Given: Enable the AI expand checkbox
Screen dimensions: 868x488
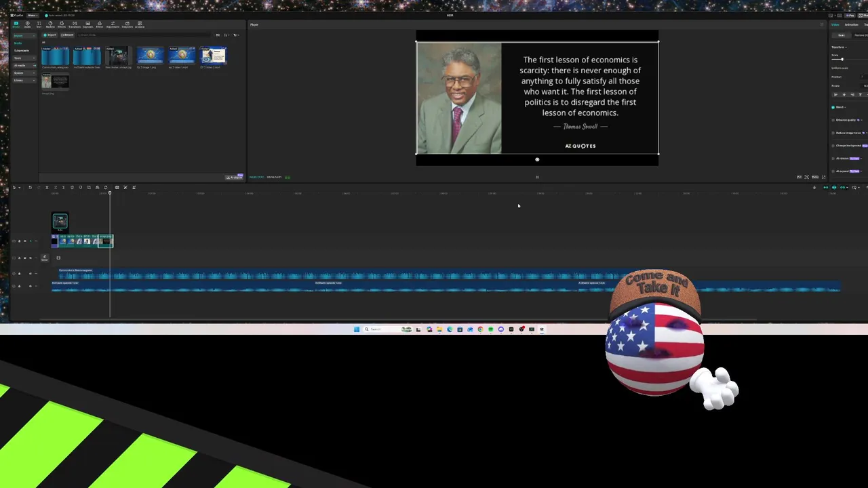Looking at the screenshot, I should (x=833, y=171).
